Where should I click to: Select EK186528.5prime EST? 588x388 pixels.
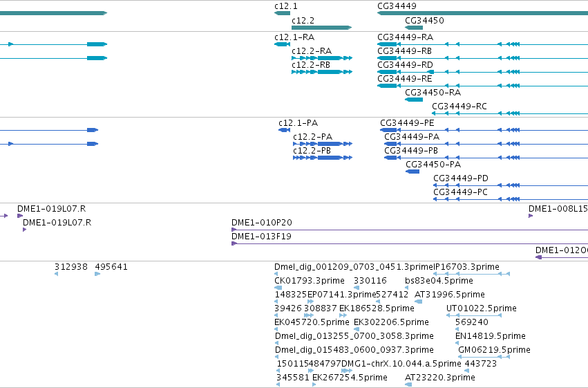click(x=377, y=309)
